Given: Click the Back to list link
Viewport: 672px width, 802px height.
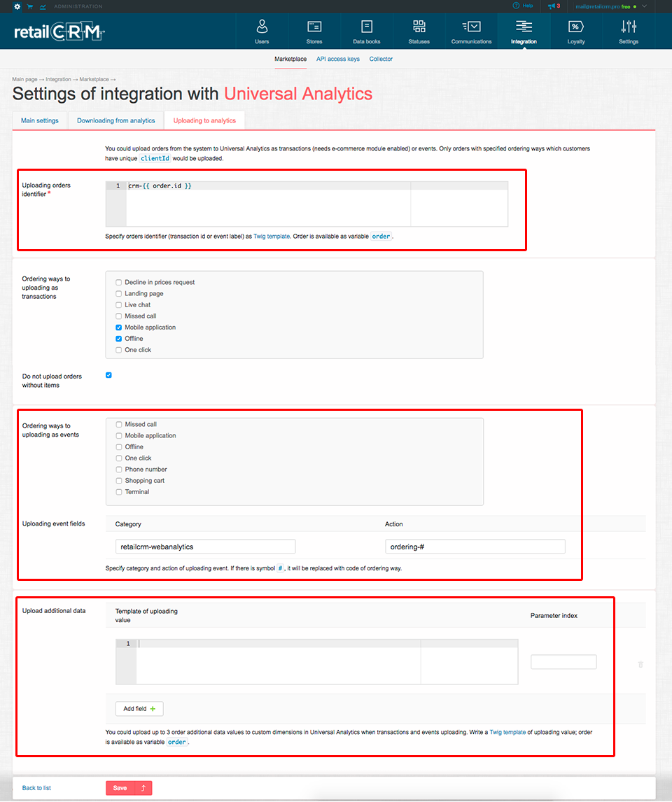Looking at the screenshot, I should pyautogui.click(x=36, y=788).
